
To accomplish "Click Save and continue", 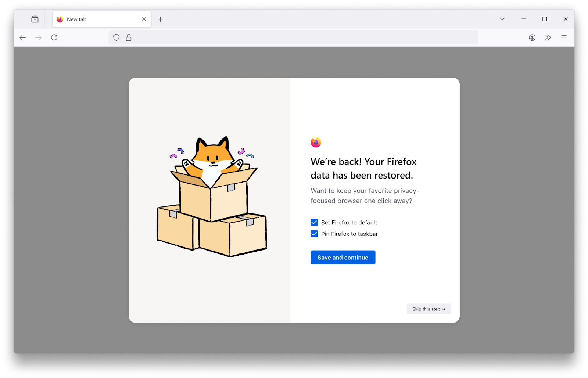I will (343, 257).
